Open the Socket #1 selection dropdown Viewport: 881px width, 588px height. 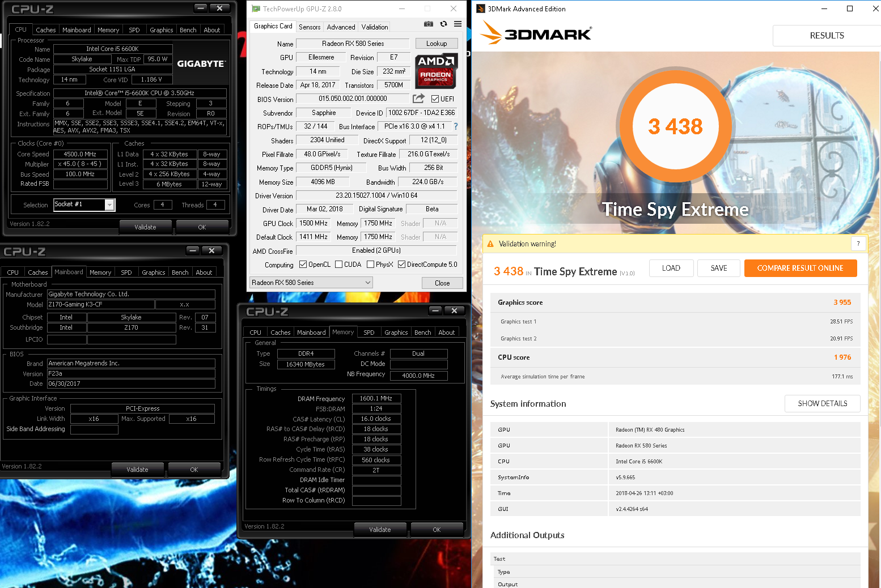tap(84, 204)
